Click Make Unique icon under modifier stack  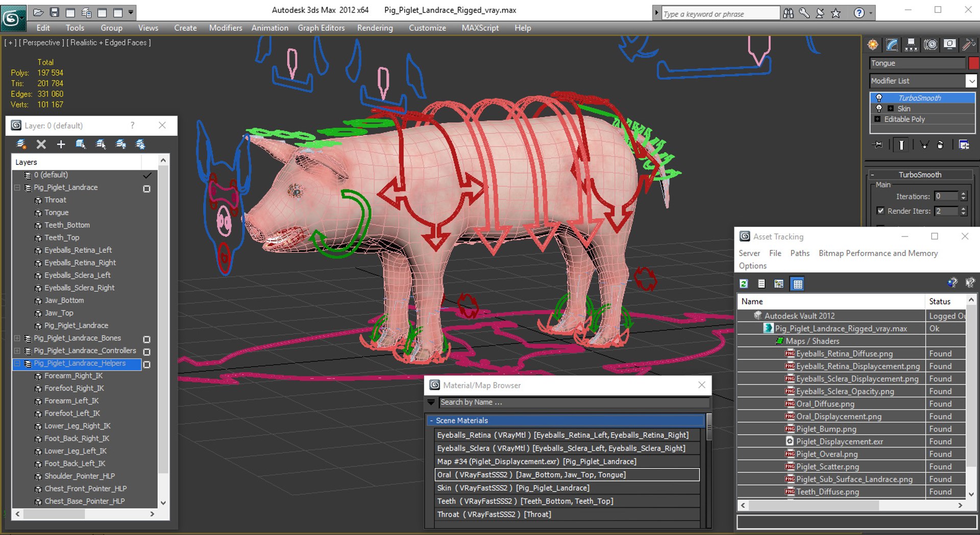pyautogui.click(x=924, y=145)
